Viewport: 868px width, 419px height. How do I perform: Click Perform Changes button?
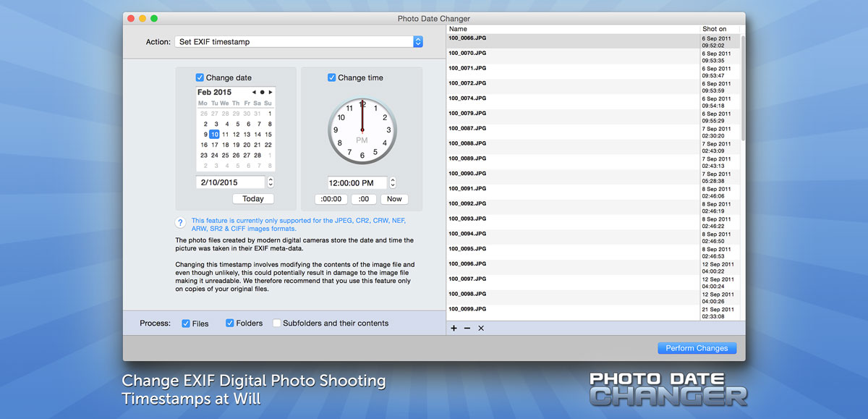coord(697,348)
